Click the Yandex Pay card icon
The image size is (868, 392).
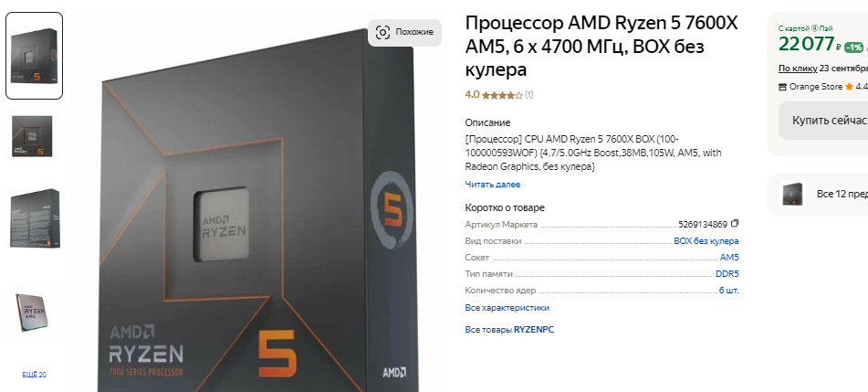814,28
